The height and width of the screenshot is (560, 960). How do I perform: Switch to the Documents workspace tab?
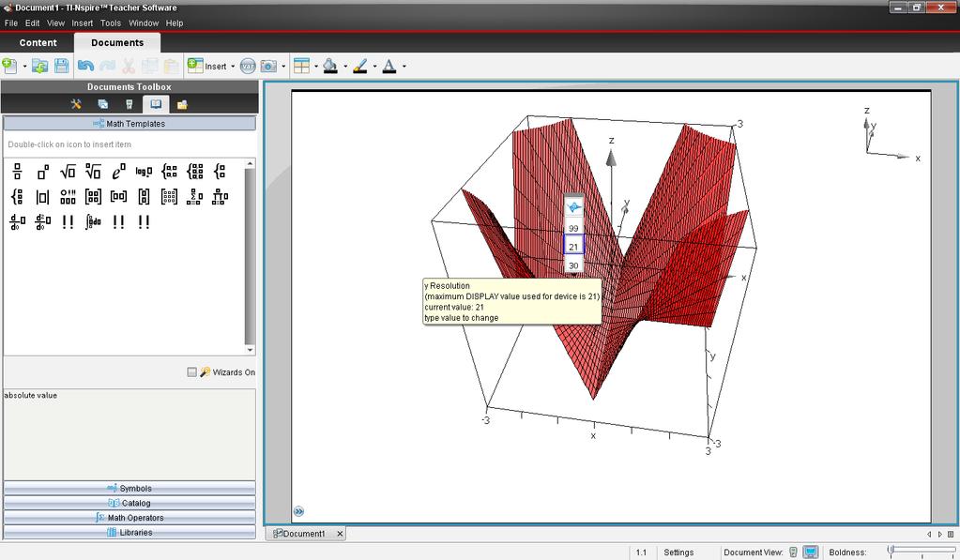117,42
